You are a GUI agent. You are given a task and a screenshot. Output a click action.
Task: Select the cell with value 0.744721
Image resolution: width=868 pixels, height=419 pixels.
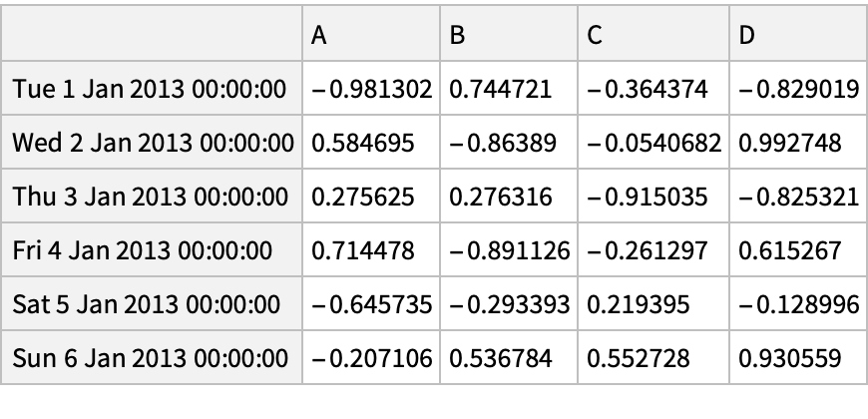point(510,90)
